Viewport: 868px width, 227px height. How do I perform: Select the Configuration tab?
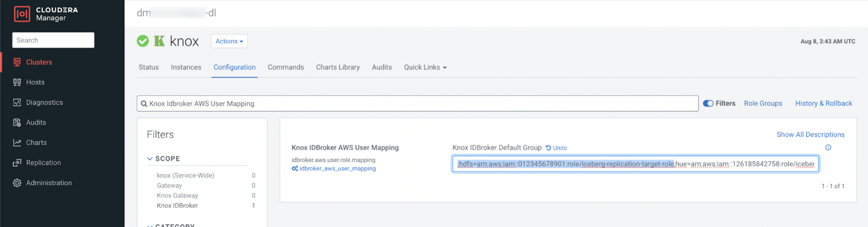click(235, 67)
